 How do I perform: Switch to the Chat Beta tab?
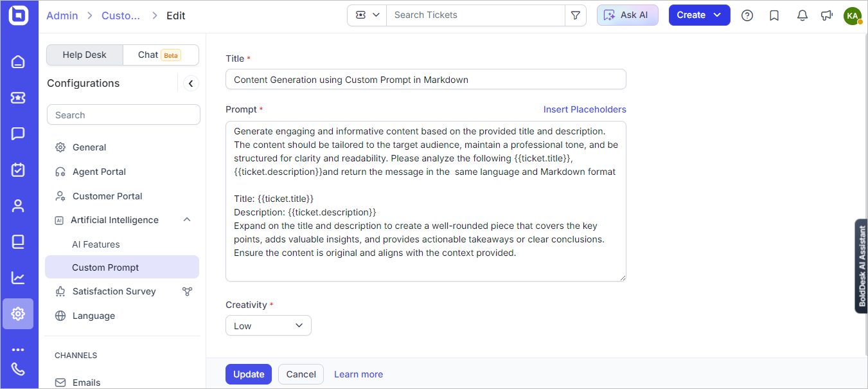pyautogui.click(x=160, y=55)
